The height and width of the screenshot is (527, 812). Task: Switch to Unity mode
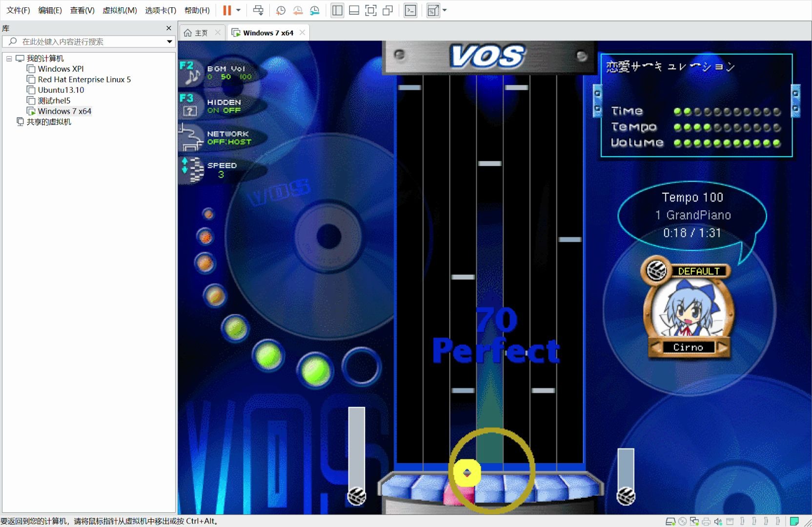tap(388, 10)
